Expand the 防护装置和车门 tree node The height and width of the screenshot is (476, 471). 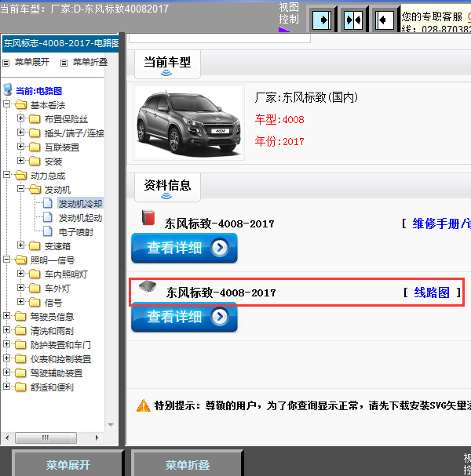click(6, 343)
